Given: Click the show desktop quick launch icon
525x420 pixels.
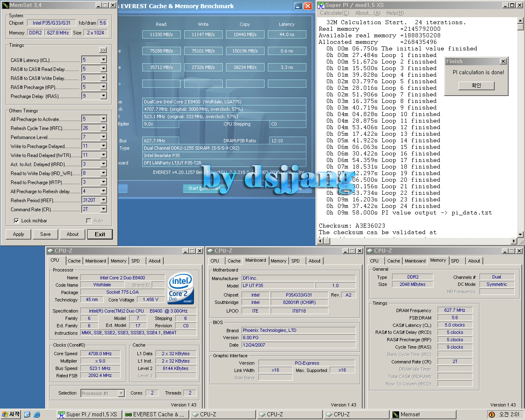Looking at the screenshot, I should point(27,415).
